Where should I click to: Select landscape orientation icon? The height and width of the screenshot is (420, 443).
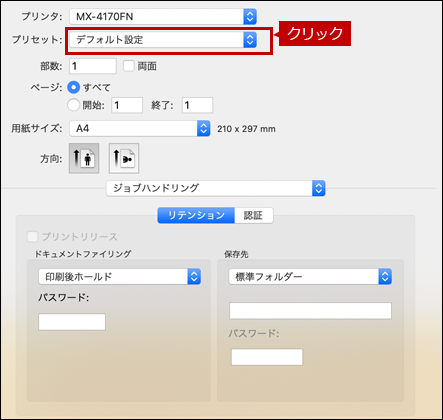(124, 158)
